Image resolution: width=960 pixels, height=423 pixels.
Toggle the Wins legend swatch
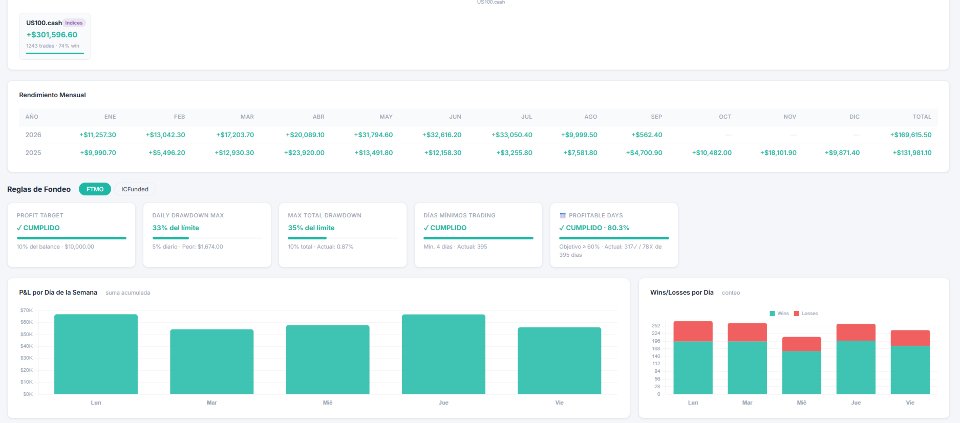click(772, 313)
